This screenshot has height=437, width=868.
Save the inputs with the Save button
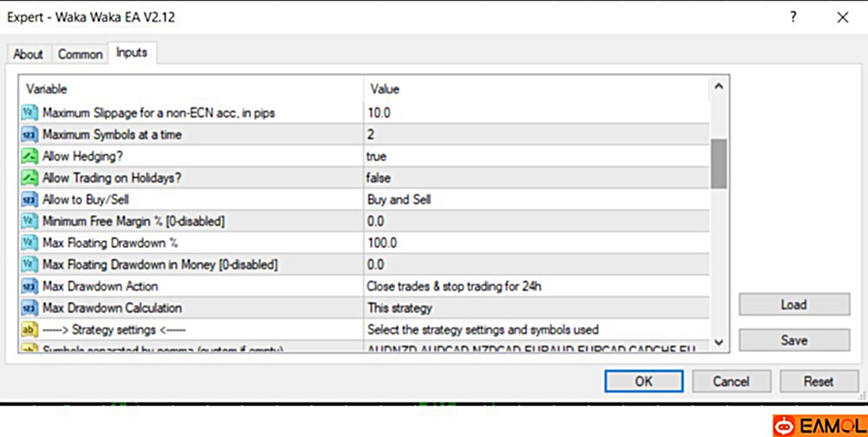[x=794, y=340]
